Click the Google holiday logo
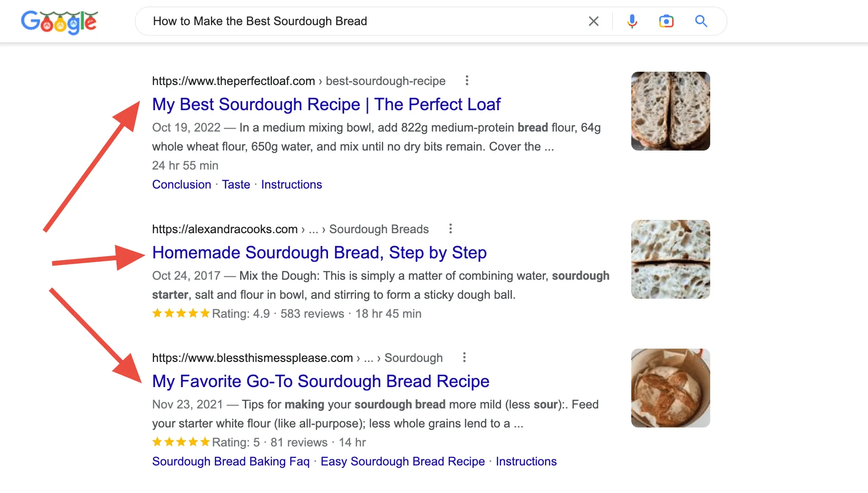Viewport: 868px width, 493px height. point(59,21)
